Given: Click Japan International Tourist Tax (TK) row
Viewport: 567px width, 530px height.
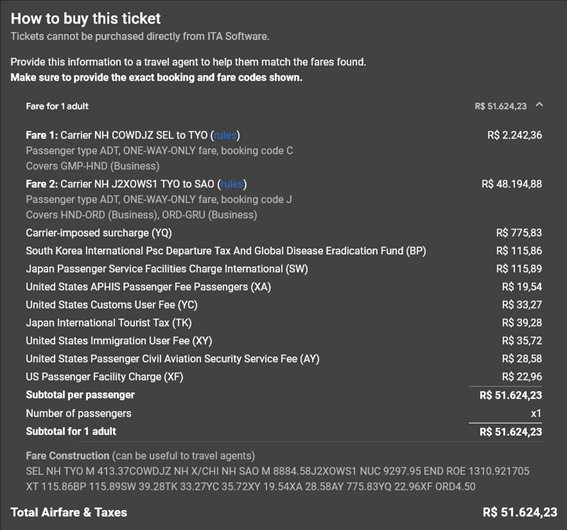Looking at the screenshot, I should click(x=284, y=323).
